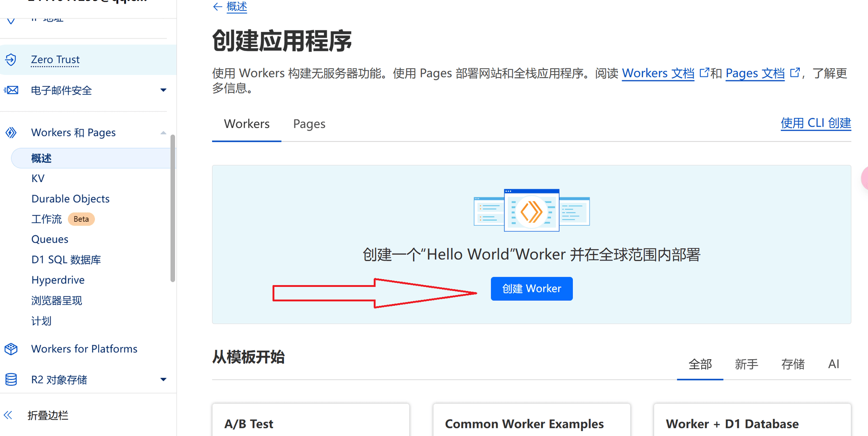Expand the 电子邮件安全 dropdown arrow

tap(163, 90)
